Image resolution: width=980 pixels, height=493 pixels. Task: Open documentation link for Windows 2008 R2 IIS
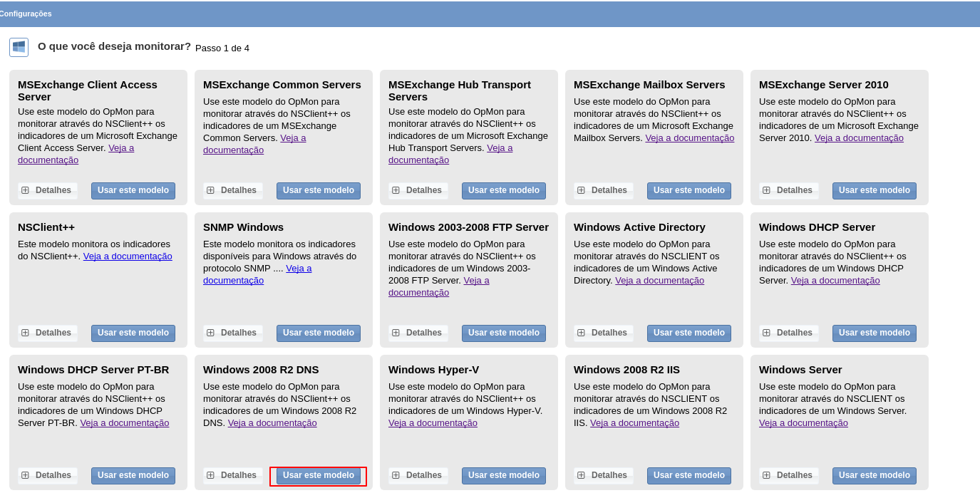pyautogui.click(x=634, y=423)
